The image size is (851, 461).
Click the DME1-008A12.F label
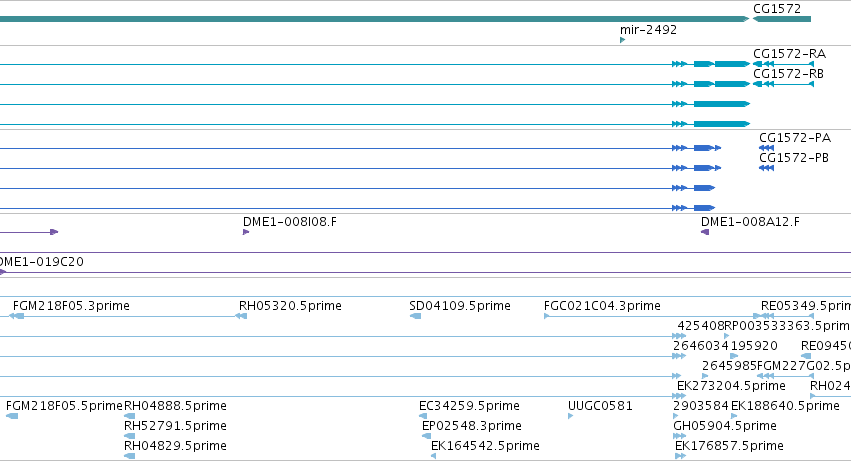750,222
